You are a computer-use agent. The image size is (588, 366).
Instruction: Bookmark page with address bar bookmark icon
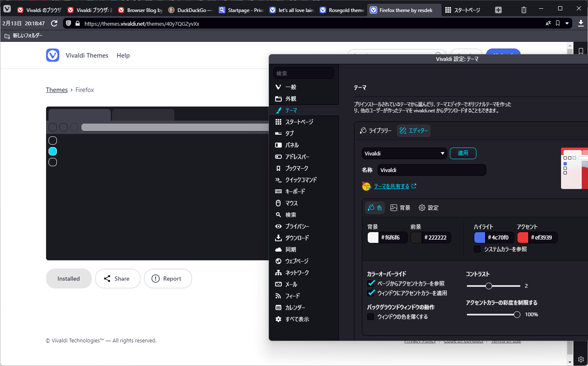click(558, 24)
